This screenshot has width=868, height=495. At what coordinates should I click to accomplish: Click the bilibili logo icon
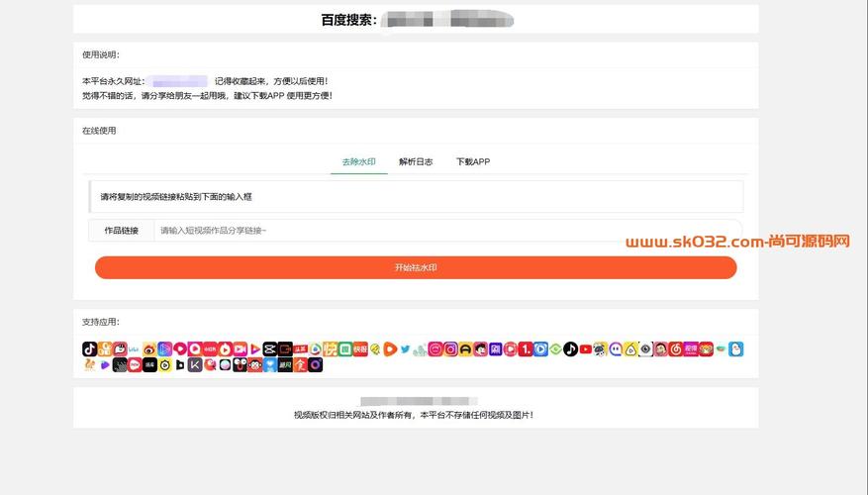[x=134, y=349]
